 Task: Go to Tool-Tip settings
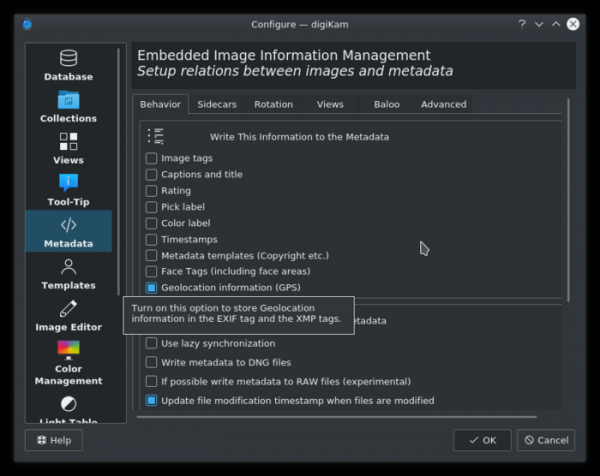click(68, 190)
